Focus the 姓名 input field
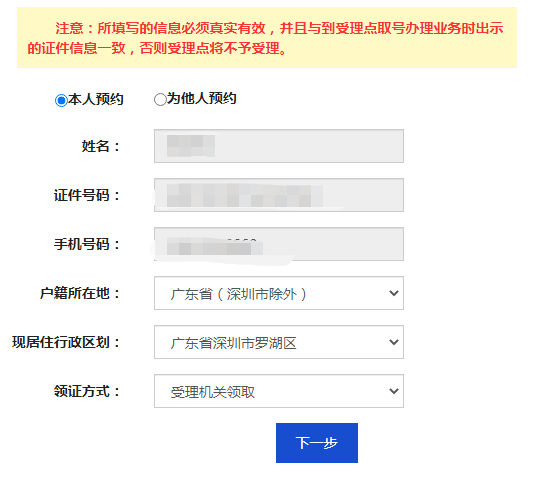 click(279, 146)
